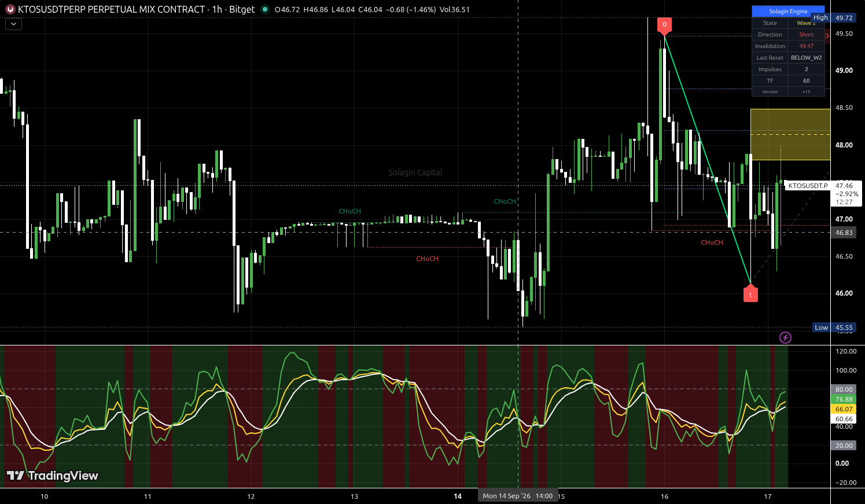The image size is (865, 504).
Task: Click the KTOSUSDT.P last price label
Action: [808, 186]
